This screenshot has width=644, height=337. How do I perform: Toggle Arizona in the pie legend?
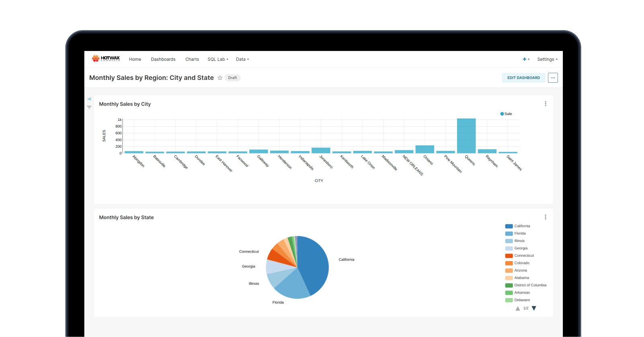click(x=516, y=270)
